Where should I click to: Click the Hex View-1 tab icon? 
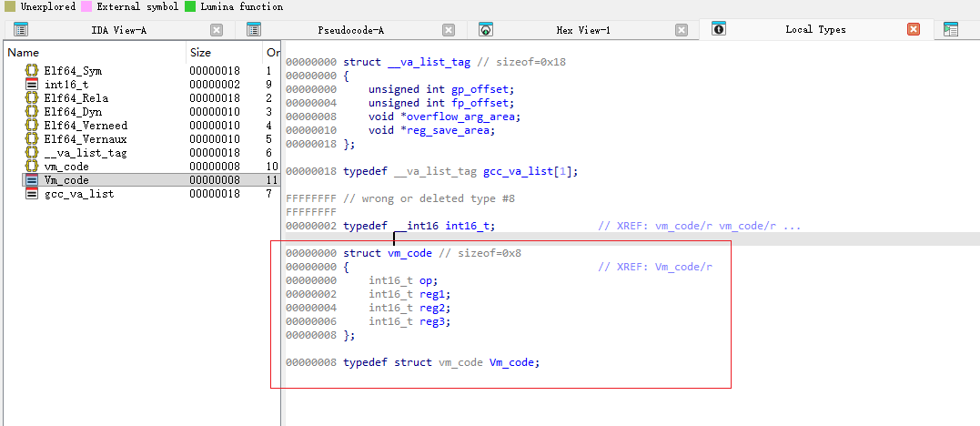pos(486,29)
